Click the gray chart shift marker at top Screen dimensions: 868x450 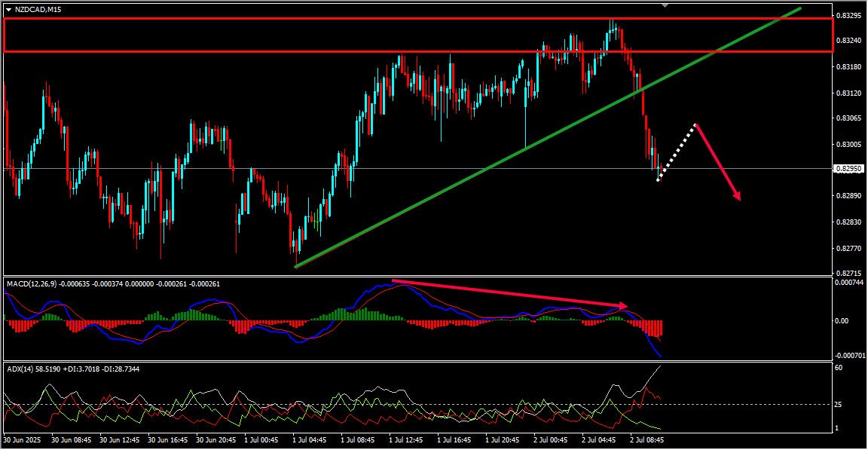click(x=664, y=5)
